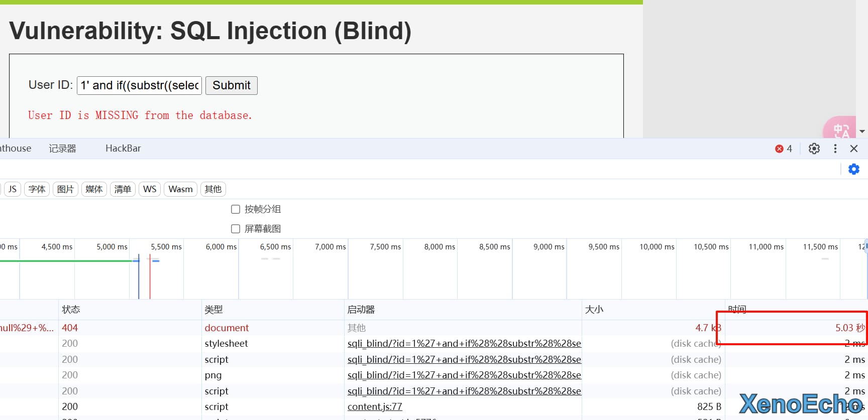Click the red error count badge
Screen dimensions: 868x420
point(783,149)
